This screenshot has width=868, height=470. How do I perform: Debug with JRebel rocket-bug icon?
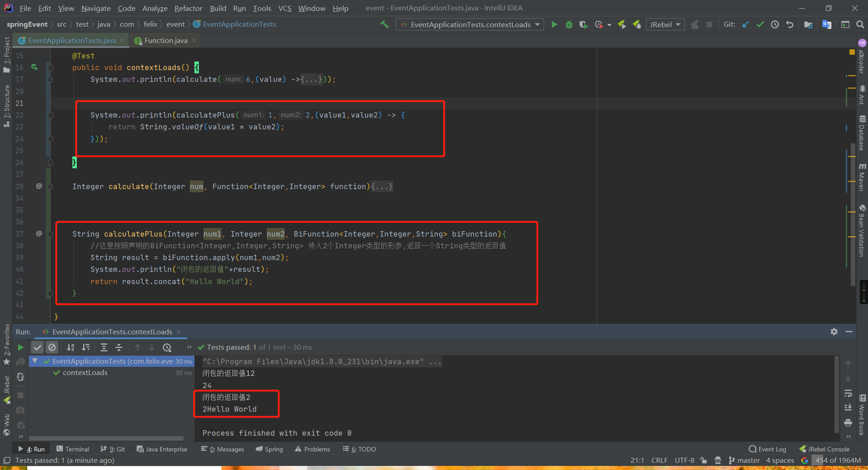point(637,24)
